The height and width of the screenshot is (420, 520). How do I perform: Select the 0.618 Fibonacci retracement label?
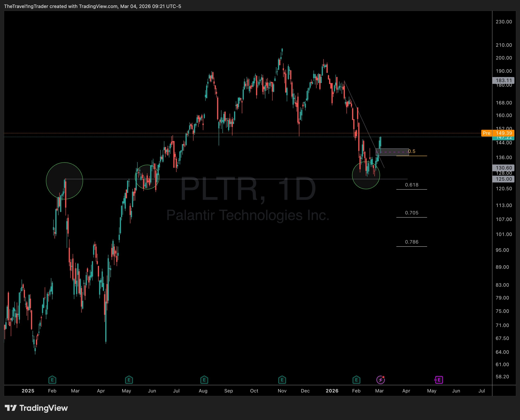coord(412,185)
